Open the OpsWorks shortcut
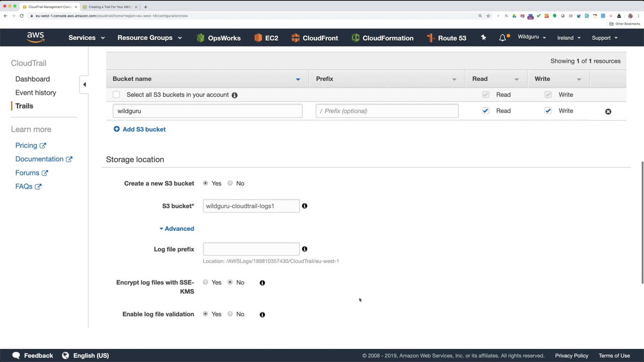The height and width of the screenshot is (362, 644). coord(218,38)
